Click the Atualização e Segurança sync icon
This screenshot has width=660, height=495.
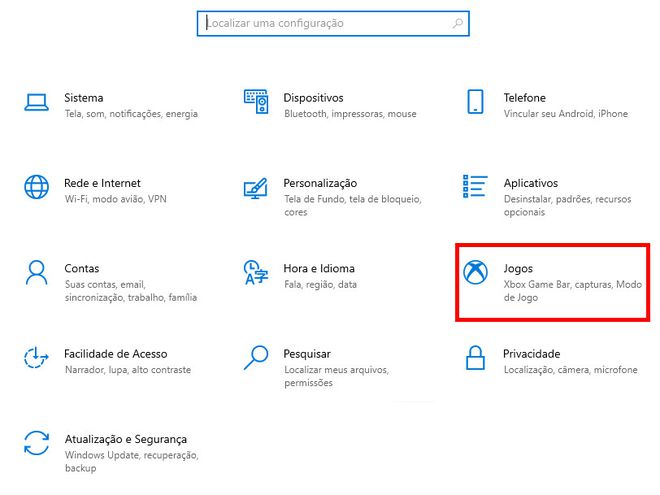36,443
